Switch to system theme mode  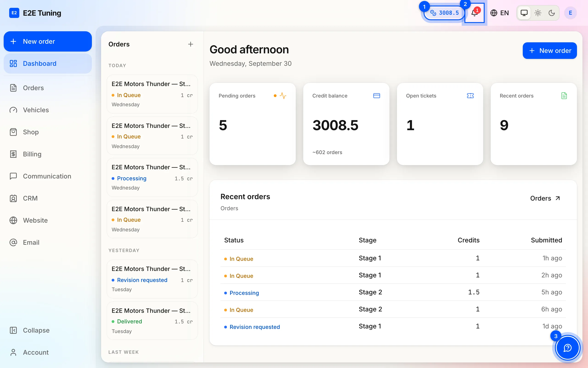click(524, 13)
